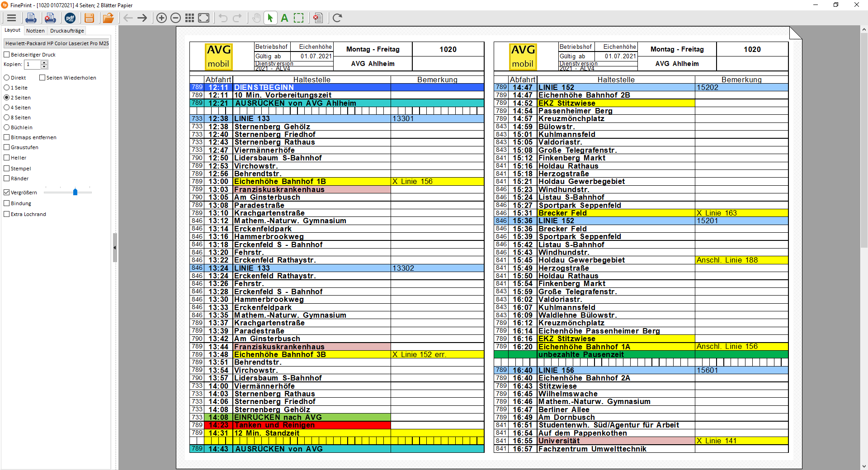Select the 4 Seiten radio button
This screenshot has height=470, width=868.
point(7,108)
